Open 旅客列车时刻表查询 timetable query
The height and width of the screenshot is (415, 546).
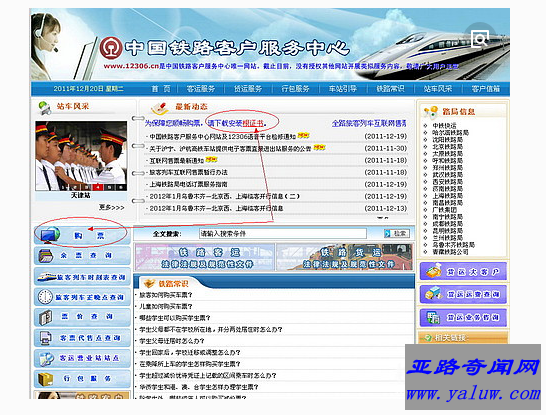click(82, 277)
